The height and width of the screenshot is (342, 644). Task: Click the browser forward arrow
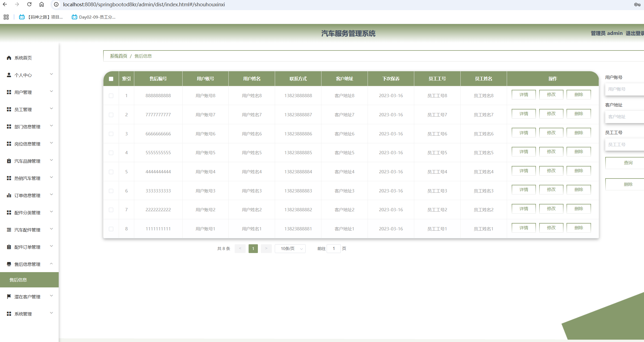pos(17,4)
